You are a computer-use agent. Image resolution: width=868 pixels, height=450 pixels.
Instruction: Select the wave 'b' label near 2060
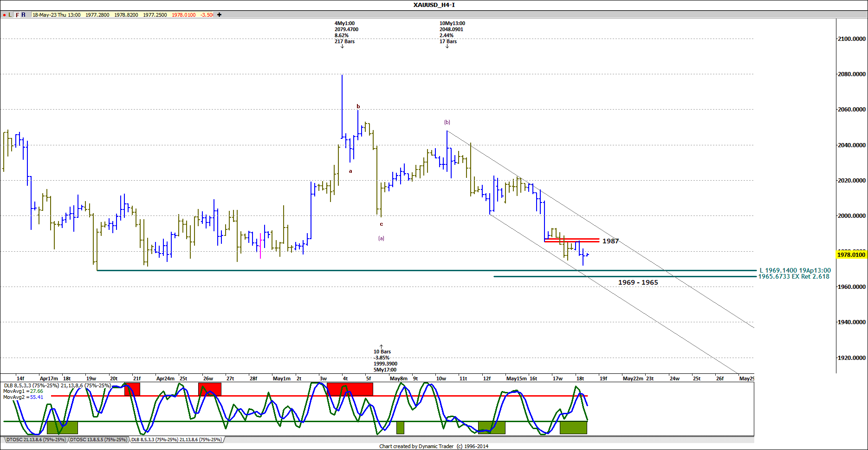[358, 106]
